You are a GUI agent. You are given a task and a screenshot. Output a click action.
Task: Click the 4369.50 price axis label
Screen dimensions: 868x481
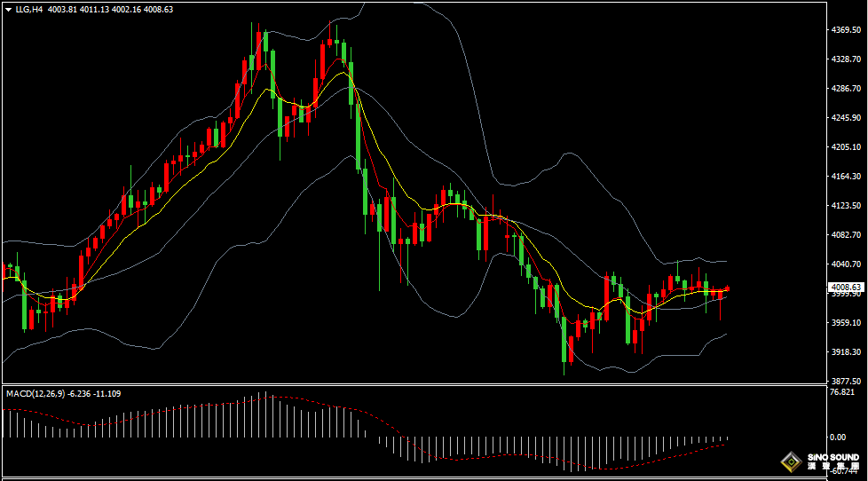[x=846, y=30]
